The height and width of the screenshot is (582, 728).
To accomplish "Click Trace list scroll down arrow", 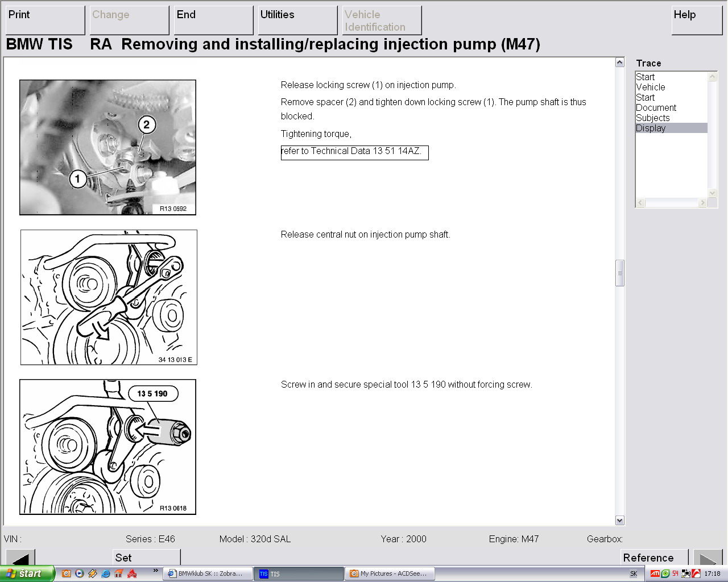I will tap(712, 193).
